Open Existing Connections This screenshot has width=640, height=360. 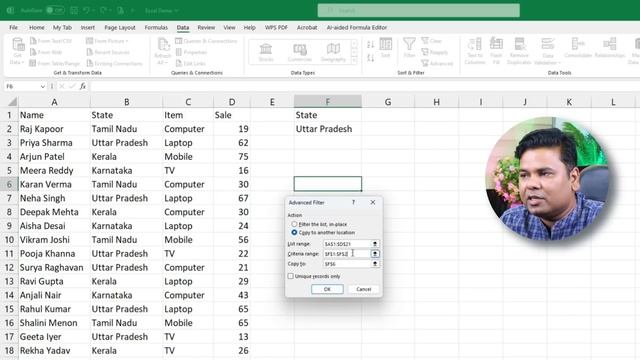[x=114, y=63]
